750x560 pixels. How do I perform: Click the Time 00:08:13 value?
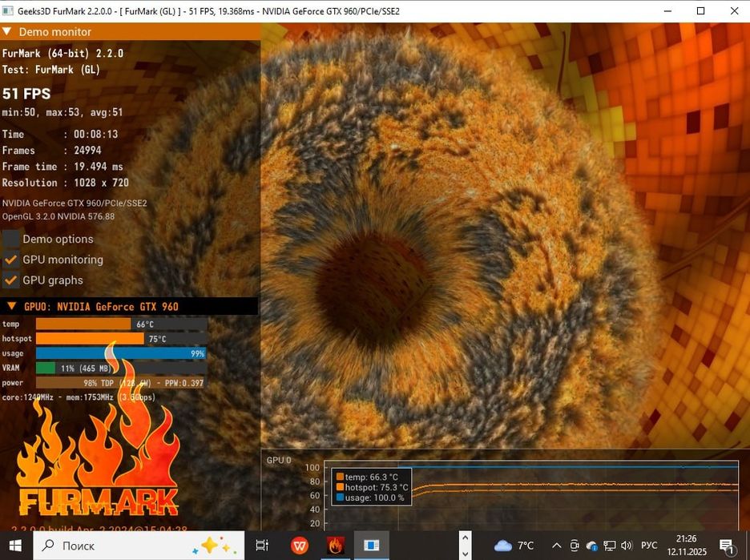pyautogui.click(x=95, y=135)
